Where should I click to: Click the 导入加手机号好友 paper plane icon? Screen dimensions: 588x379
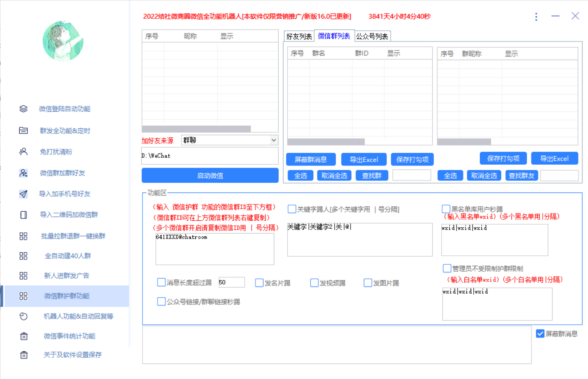pos(24,194)
